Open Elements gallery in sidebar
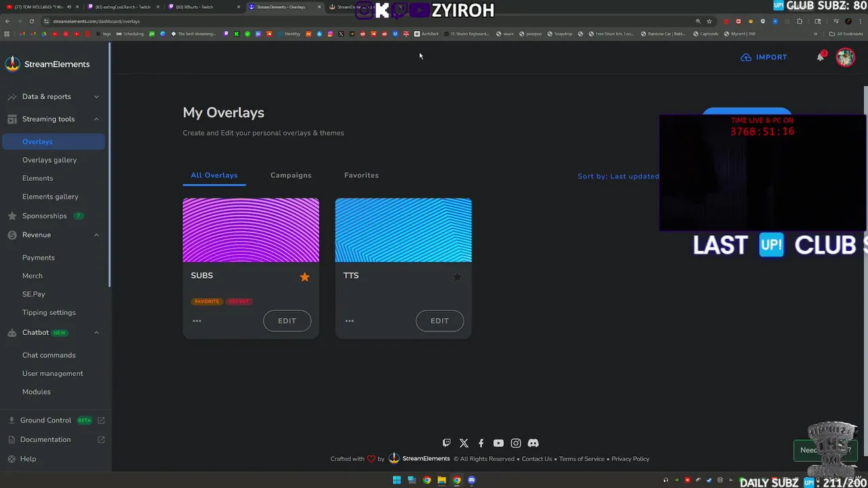This screenshot has width=868, height=488. 50,197
